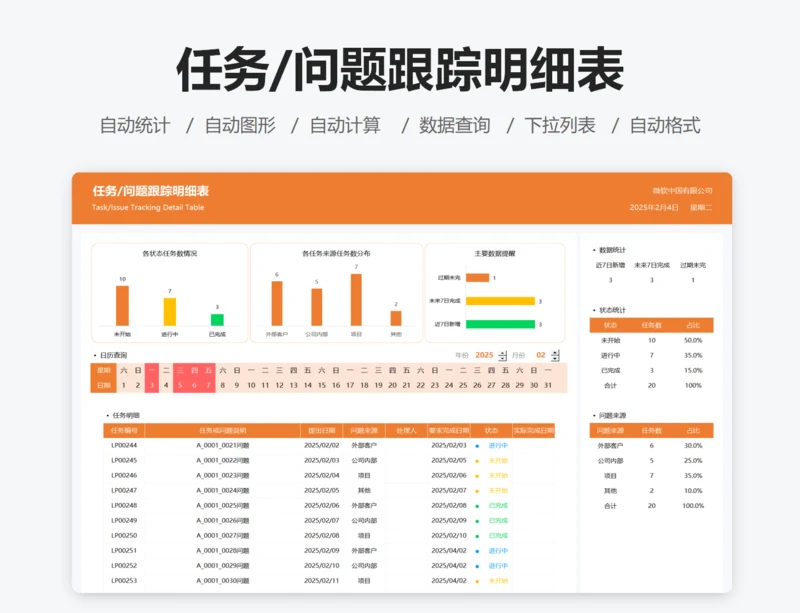Select task ID LP00244
Viewport: 800px width, 613px height.
pos(124,446)
